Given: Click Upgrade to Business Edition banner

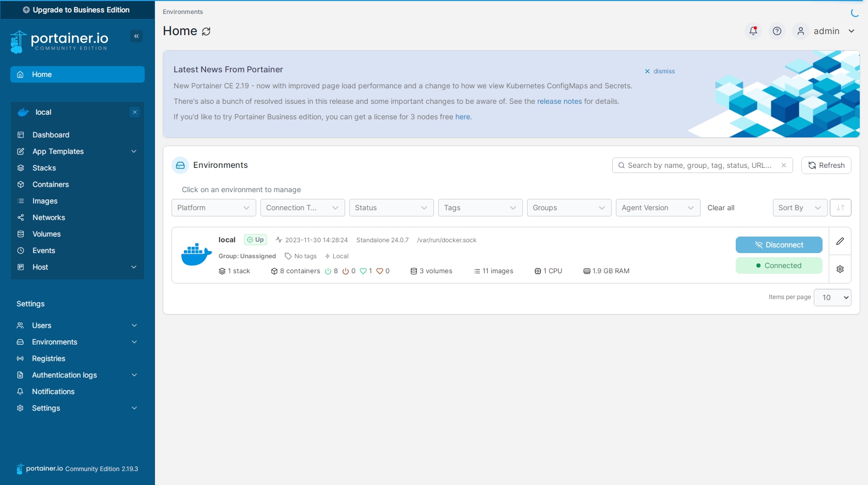Looking at the screenshot, I should click(x=78, y=10).
